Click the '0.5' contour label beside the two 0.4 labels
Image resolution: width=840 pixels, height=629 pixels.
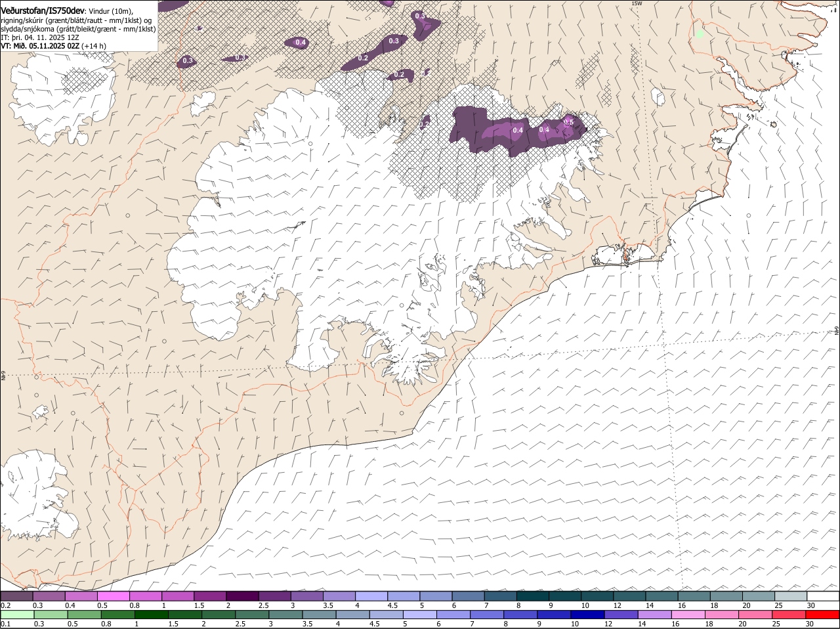[568, 122]
